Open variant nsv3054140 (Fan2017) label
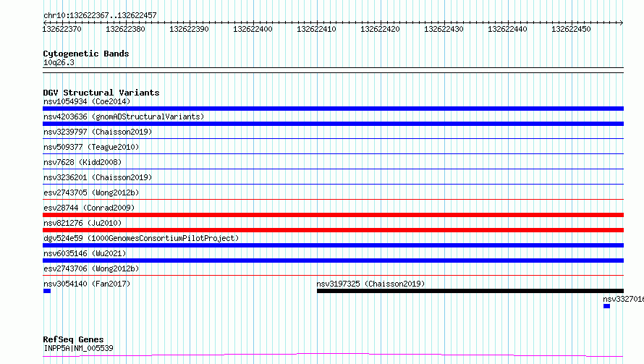Viewport: 644px width, 364px height. tap(87, 284)
